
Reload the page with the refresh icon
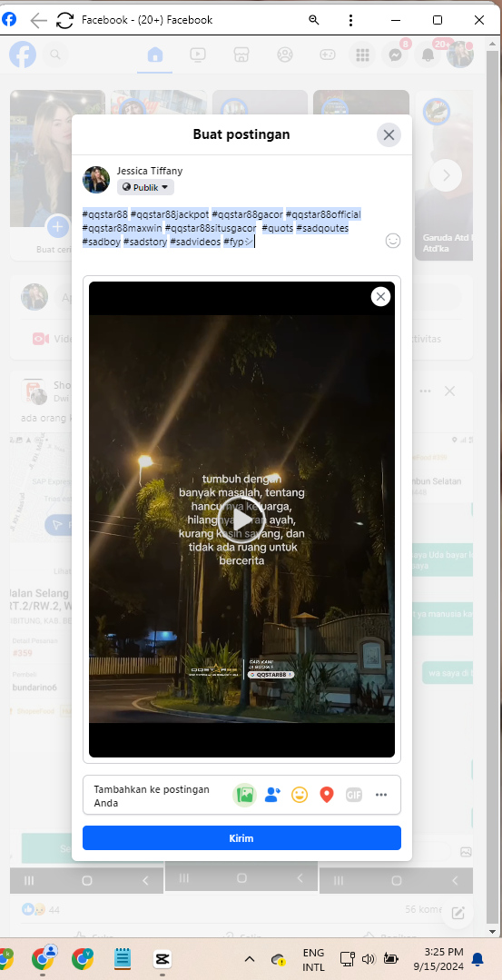64,20
